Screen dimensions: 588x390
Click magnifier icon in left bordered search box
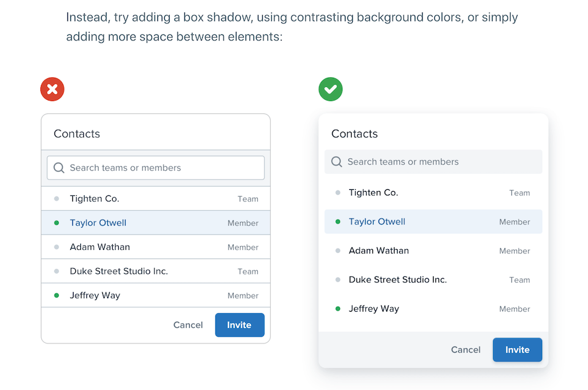coord(59,168)
